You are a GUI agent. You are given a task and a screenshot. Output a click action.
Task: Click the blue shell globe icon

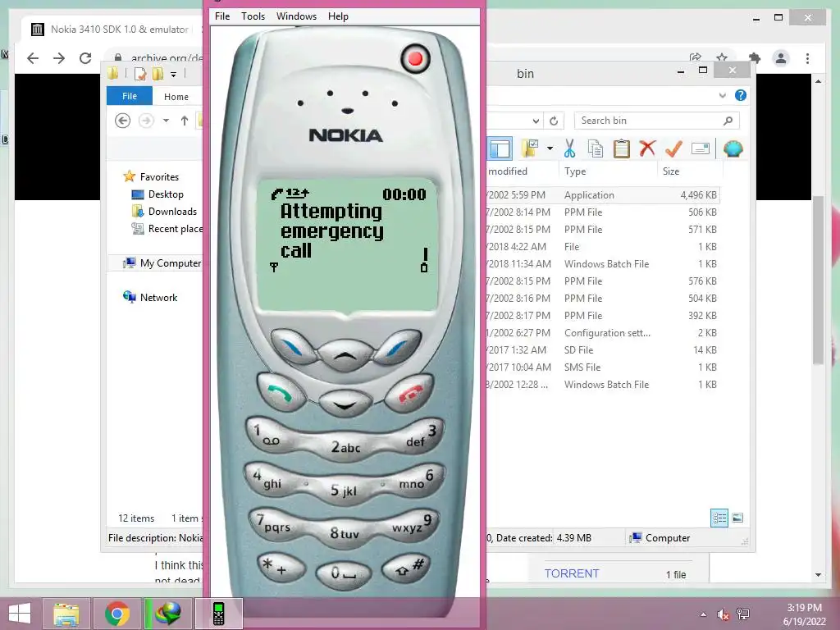tap(733, 148)
